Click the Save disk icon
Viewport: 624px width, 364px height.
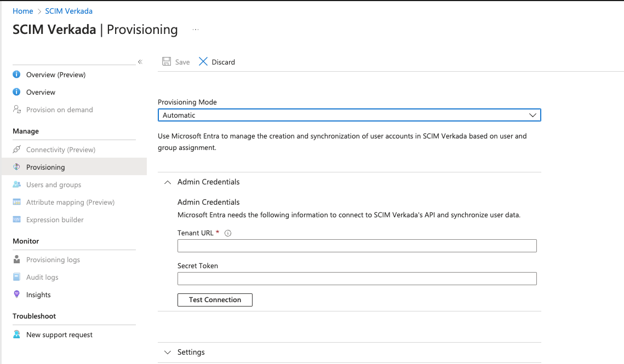click(x=167, y=62)
